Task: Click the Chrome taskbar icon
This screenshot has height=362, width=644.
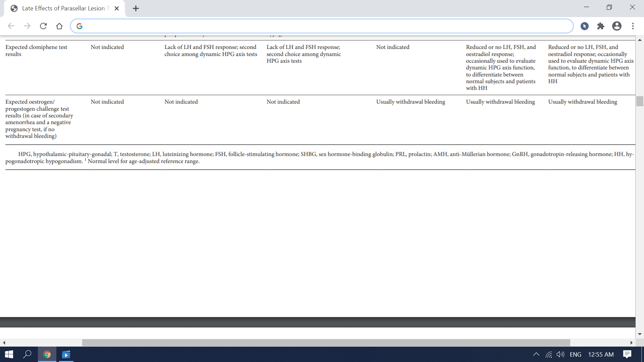Action: [x=47, y=354]
